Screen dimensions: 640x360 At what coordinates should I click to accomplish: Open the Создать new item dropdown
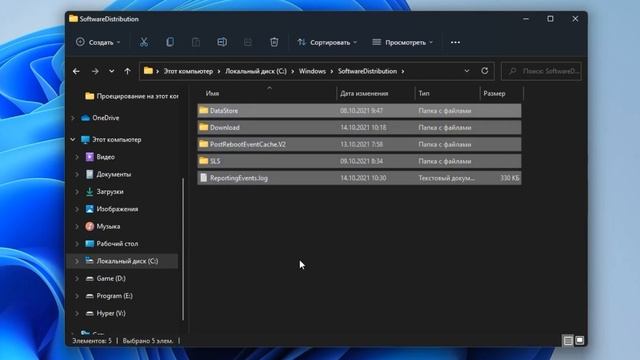[x=98, y=42]
